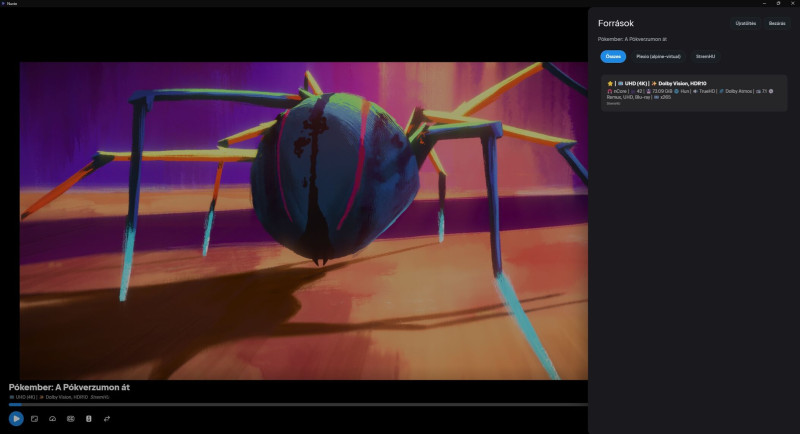Switch to the StremHU filter tab
This screenshot has width=800, height=434.
click(705, 57)
